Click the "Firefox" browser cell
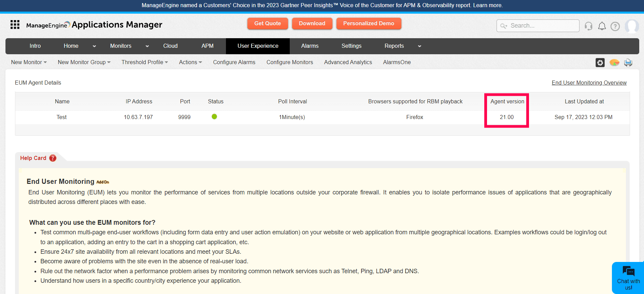 pos(415,117)
